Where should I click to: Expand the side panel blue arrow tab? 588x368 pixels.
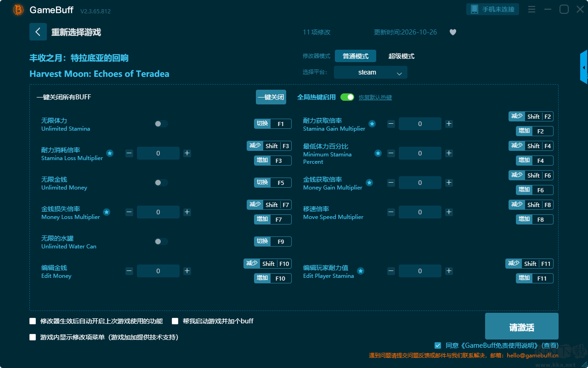(x=584, y=67)
